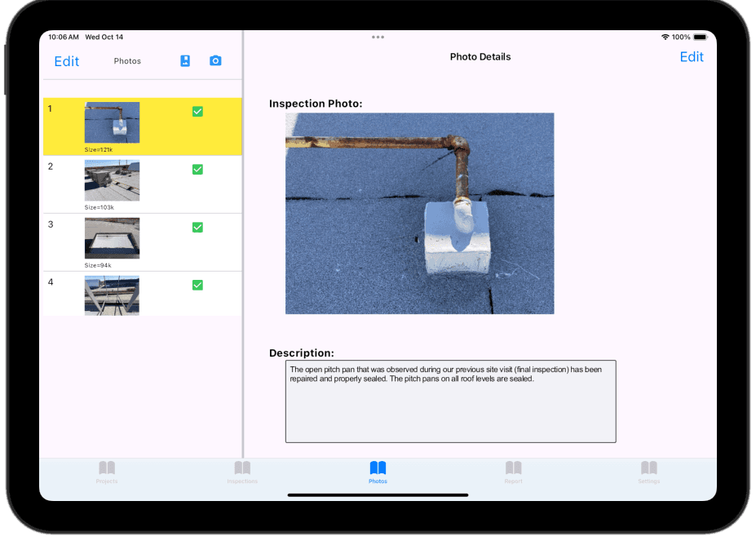
Task: Toggle the checkbox for photo 4
Action: (197, 286)
